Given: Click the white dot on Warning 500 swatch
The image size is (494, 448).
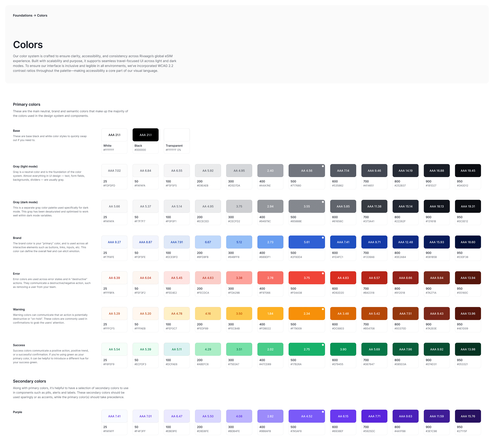Looking at the screenshot, I should tap(323, 309).
